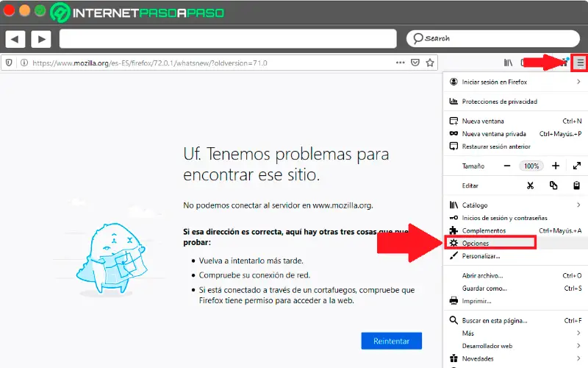
Task: Expand Desarrollador web submenu arrow
Action: pos(578,346)
